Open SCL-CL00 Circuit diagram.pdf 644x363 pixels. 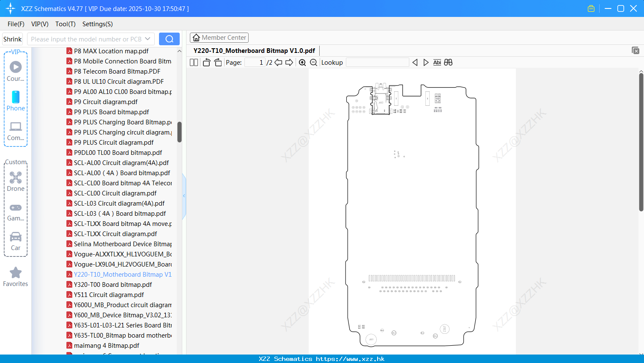coord(115,193)
